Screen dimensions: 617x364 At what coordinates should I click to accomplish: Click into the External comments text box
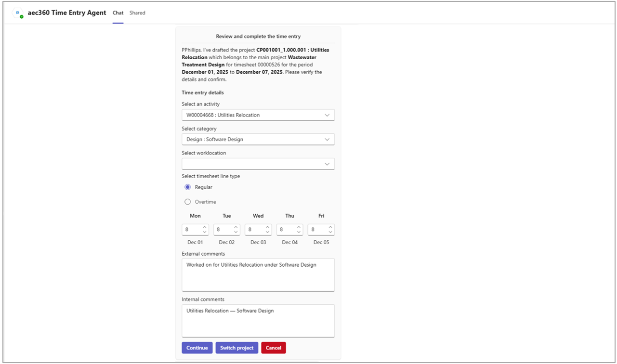coord(258,275)
